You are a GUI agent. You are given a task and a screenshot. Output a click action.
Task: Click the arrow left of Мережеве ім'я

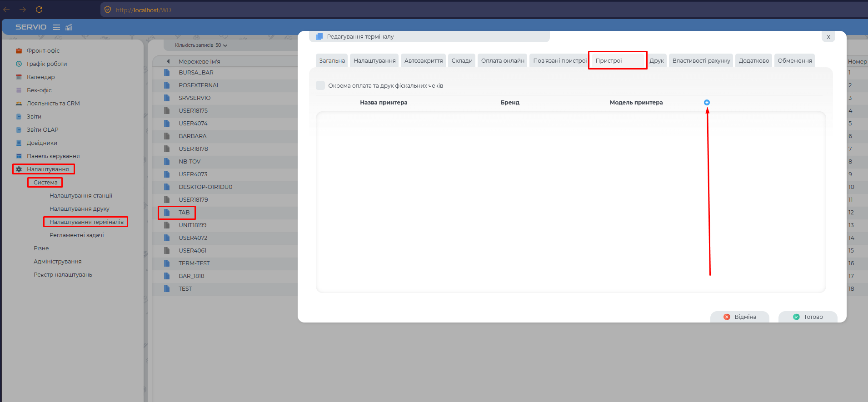pyautogui.click(x=168, y=61)
